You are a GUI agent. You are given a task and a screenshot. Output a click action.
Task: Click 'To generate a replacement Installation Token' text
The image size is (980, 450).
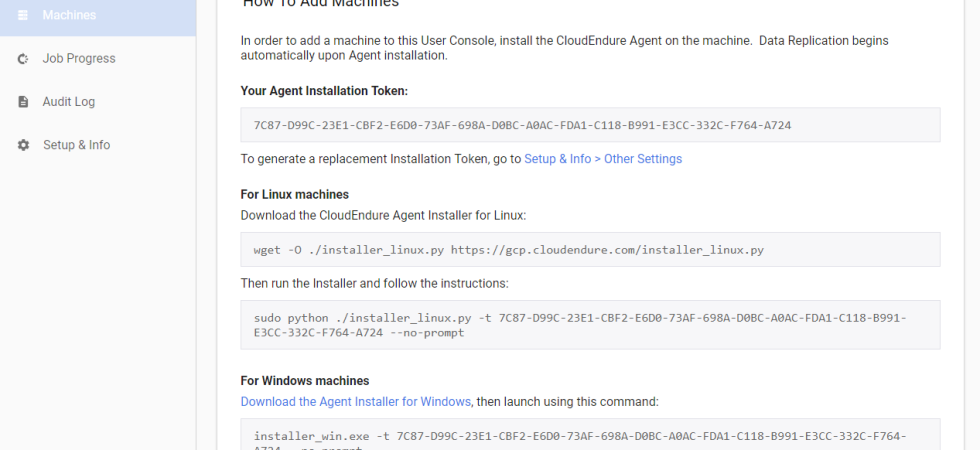pos(381,159)
